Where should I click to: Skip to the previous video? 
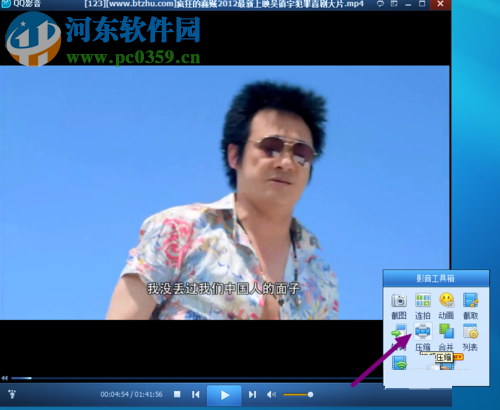(196, 395)
